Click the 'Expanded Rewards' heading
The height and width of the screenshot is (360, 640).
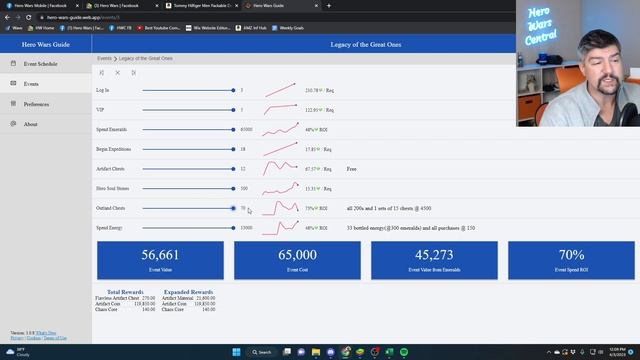(x=188, y=292)
